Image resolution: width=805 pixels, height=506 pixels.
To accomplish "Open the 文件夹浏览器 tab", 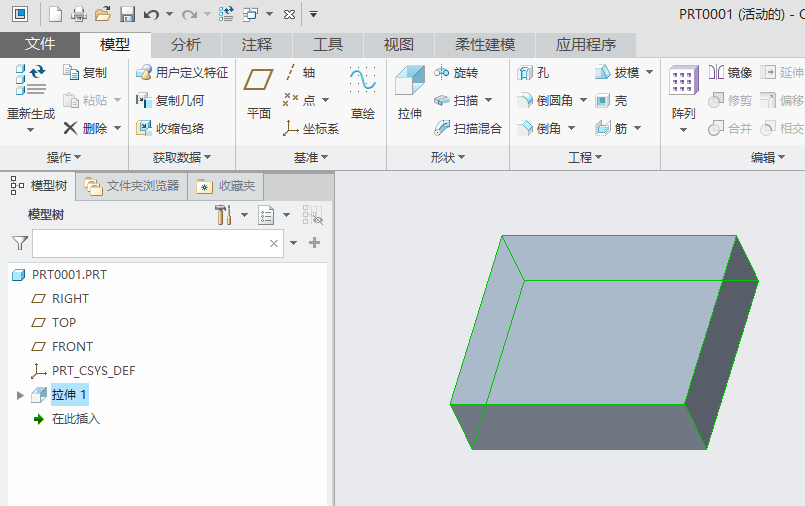I will (132, 186).
